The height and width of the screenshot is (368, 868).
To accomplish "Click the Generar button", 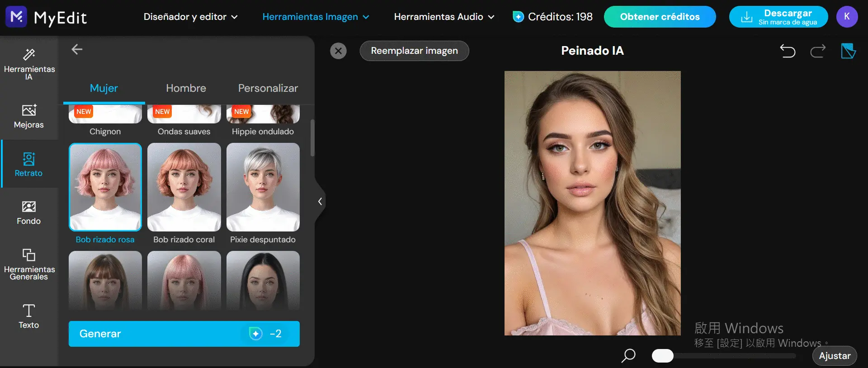I will 184,334.
